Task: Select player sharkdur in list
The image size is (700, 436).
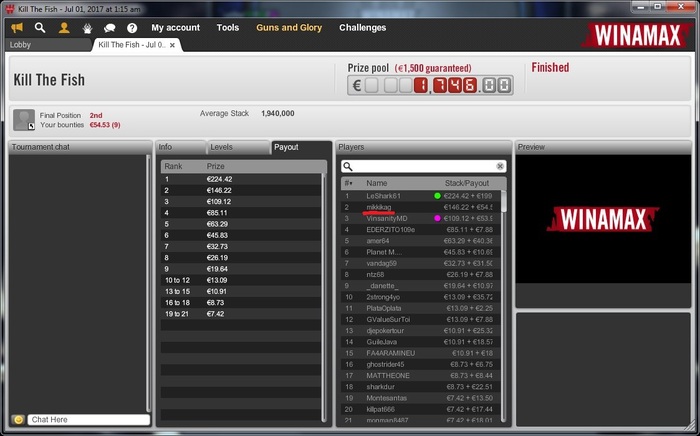Action: (x=421, y=387)
